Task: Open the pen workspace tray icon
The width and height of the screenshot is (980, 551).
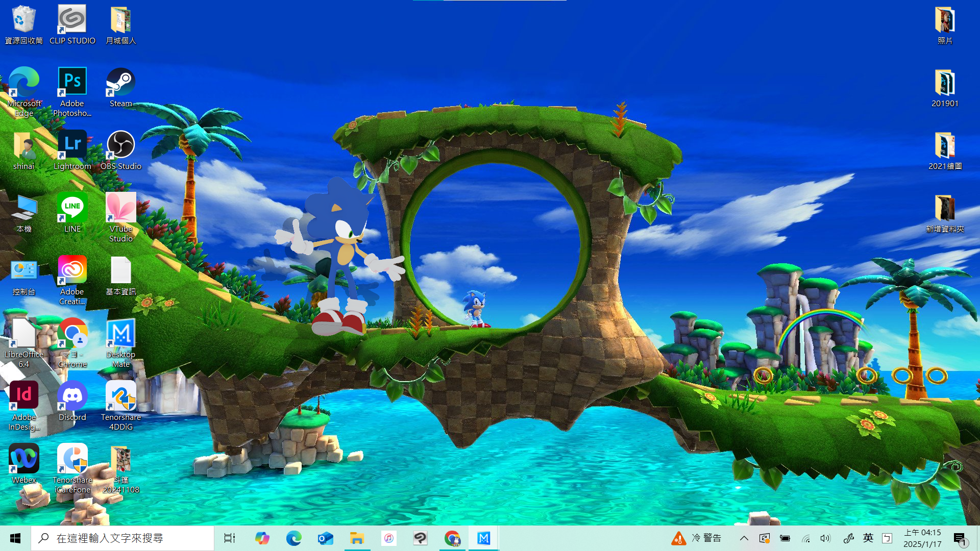Action: pos(848,538)
